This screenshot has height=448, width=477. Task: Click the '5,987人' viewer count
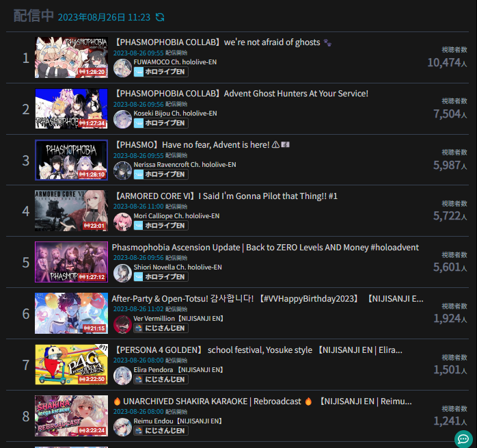450,166
